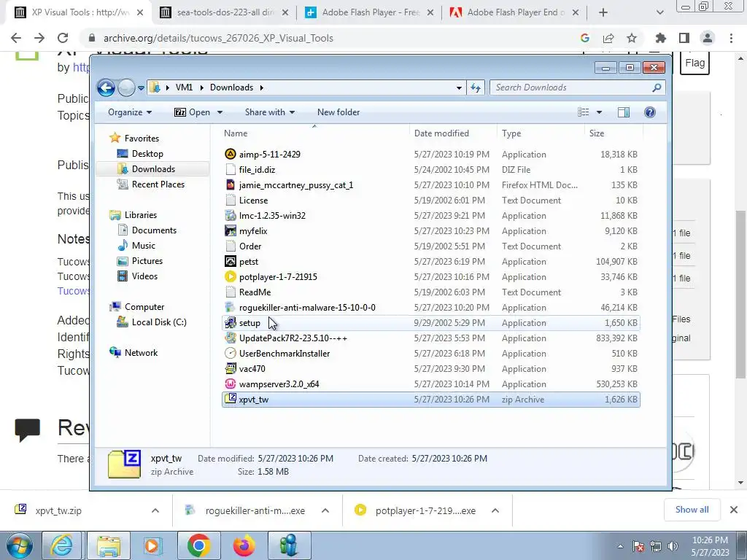Open the Windows Start menu orb
The image size is (747, 560).
(19, 545)
